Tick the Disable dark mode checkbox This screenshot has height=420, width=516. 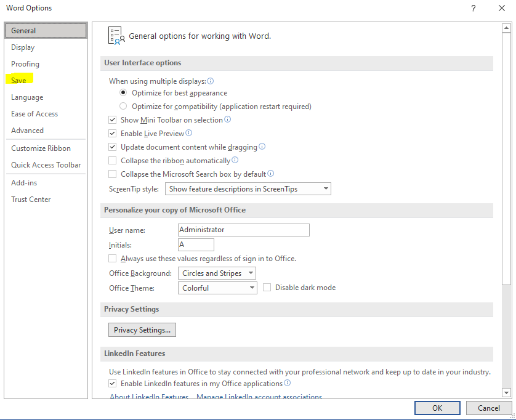tap(267, 288)
